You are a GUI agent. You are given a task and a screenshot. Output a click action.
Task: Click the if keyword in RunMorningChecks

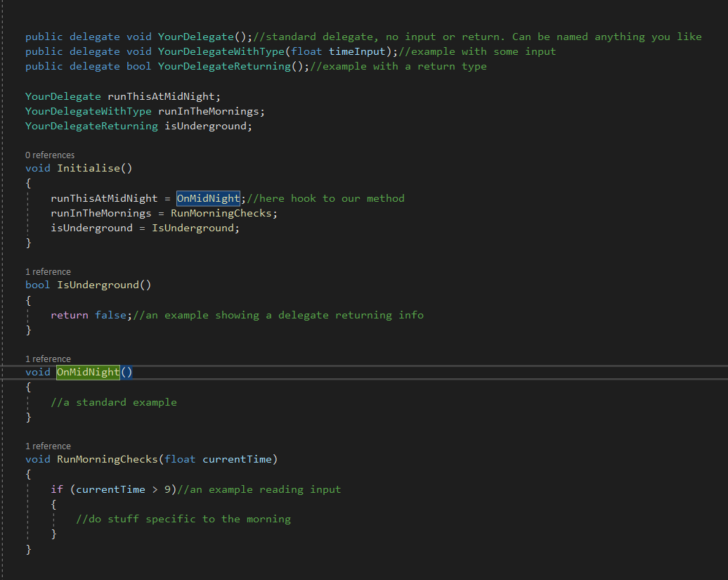57,489
